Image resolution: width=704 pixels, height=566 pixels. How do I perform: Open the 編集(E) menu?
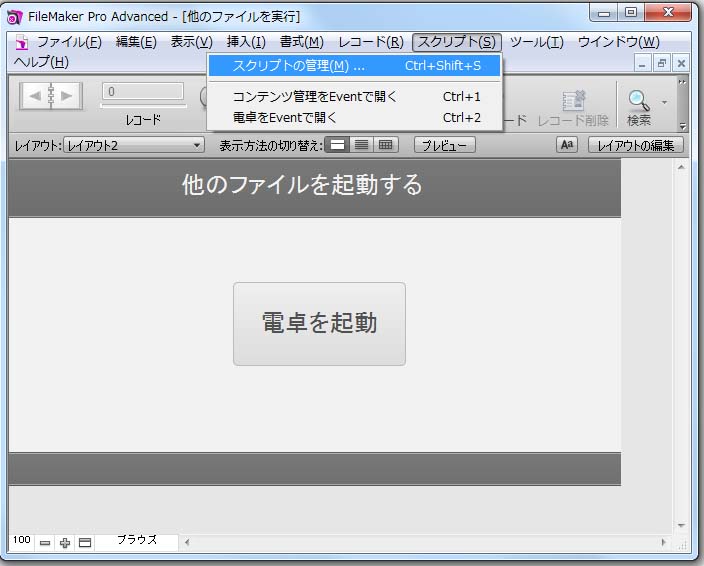click(x=136, y=42)
